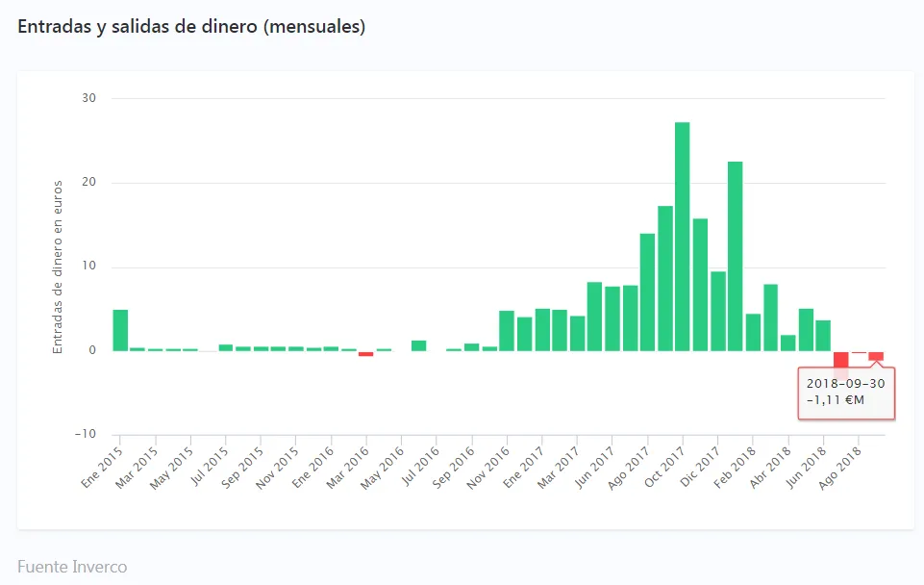Click the tooltip showing 2018-09-30 -1,11 €M
924x585 pixels.
pyautogui.click(x=846, y=393)
